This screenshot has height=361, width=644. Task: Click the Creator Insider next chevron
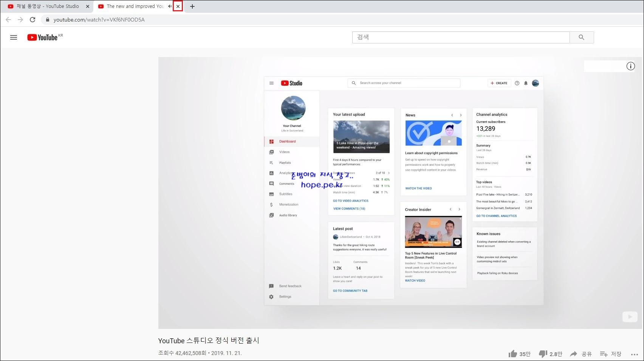click(460, 209)
